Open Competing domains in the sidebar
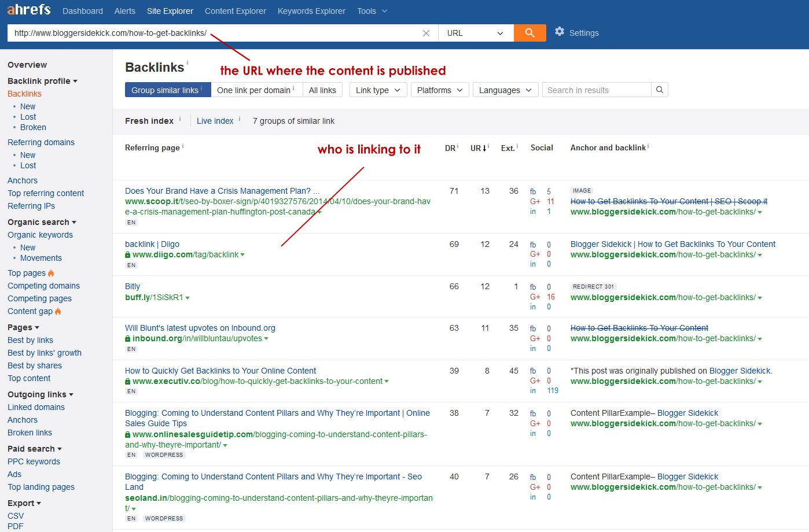Viewport: 809px width, 532px height. pyautogui.click(x=43, y=286)
